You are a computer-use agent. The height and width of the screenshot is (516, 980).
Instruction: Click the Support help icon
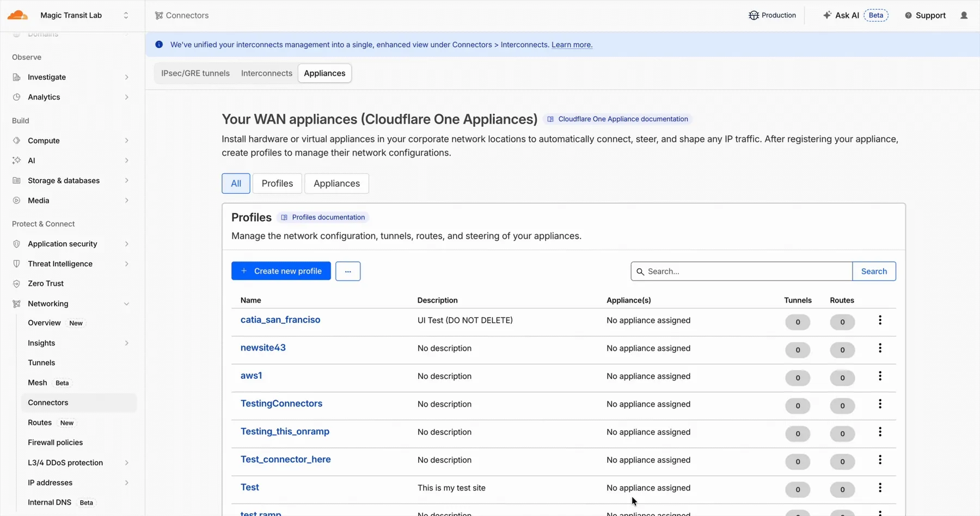coord(908,15)
